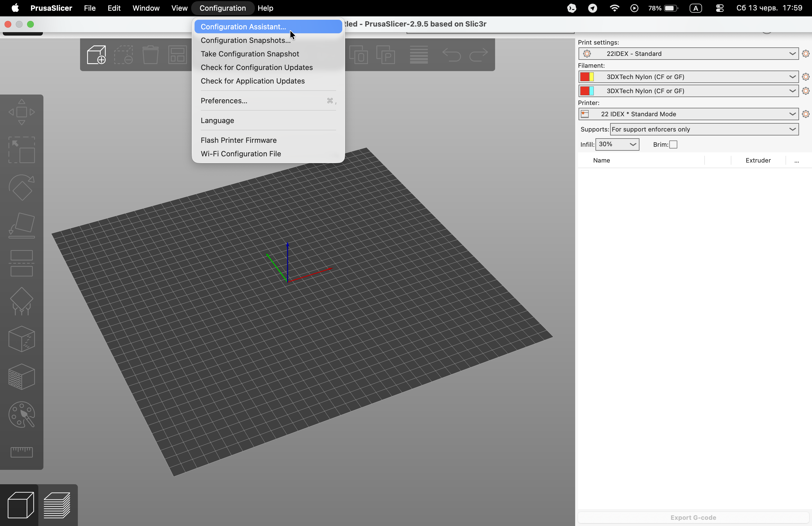Select the Move gizmo tool
812x526 pixels.
pos(21,112)
